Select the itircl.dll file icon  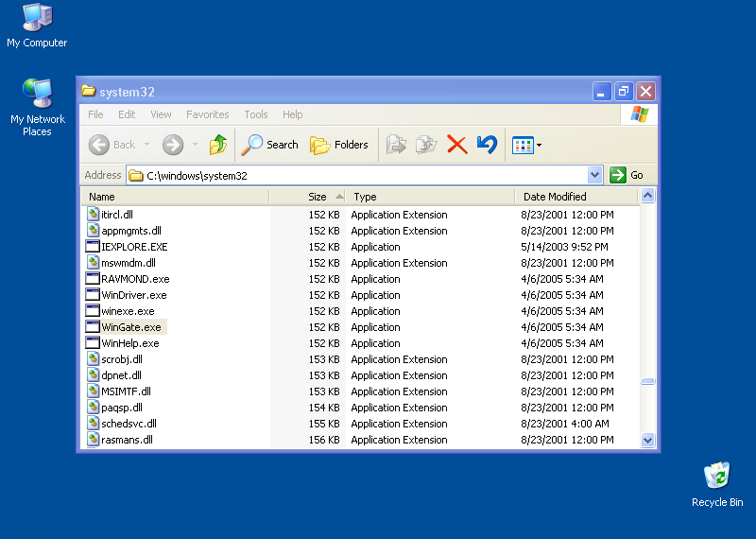point(93,215)
